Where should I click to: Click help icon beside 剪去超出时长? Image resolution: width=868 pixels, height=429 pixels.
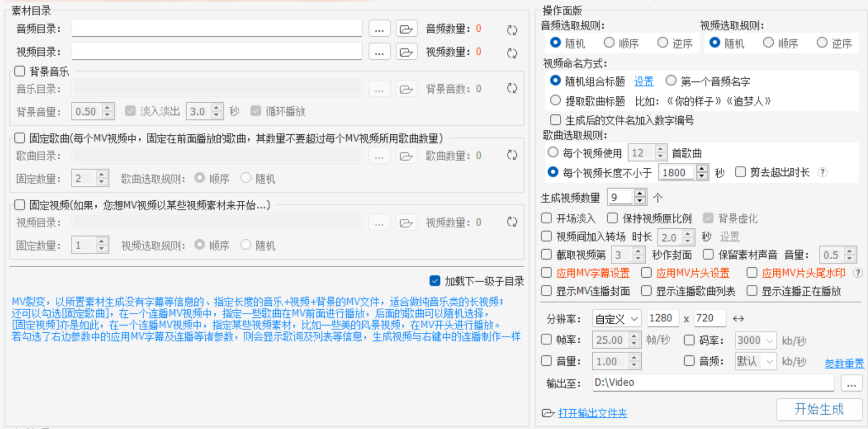(x=822, y=172)
